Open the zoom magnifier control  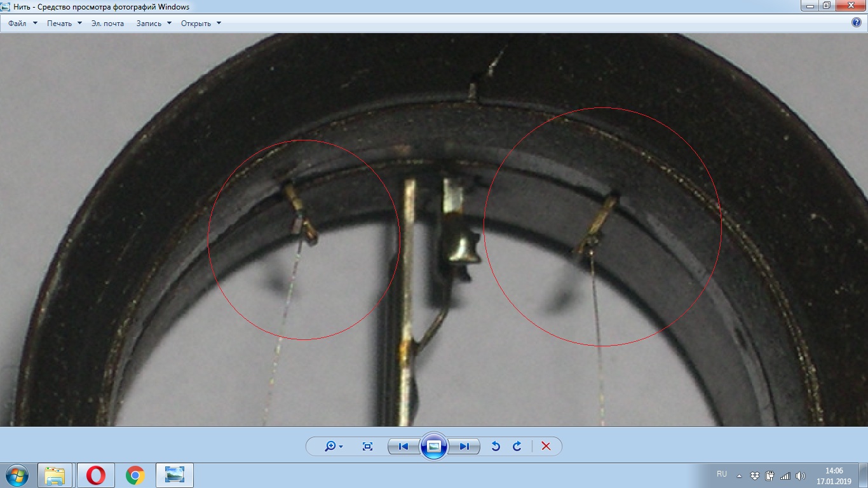334,447
